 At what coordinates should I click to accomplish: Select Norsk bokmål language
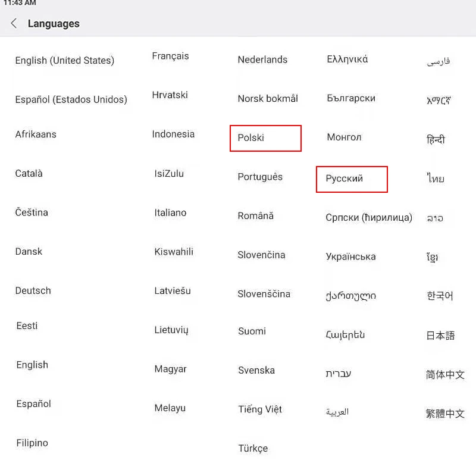pos(268,98)
